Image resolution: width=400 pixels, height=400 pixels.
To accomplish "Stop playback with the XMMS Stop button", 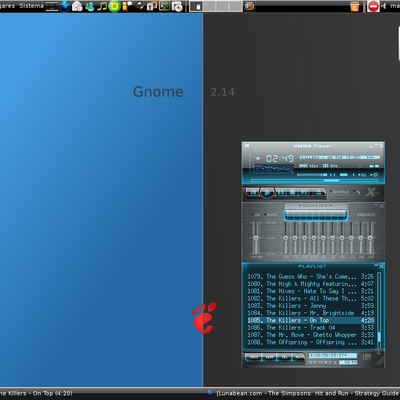I will click(292, 192).
